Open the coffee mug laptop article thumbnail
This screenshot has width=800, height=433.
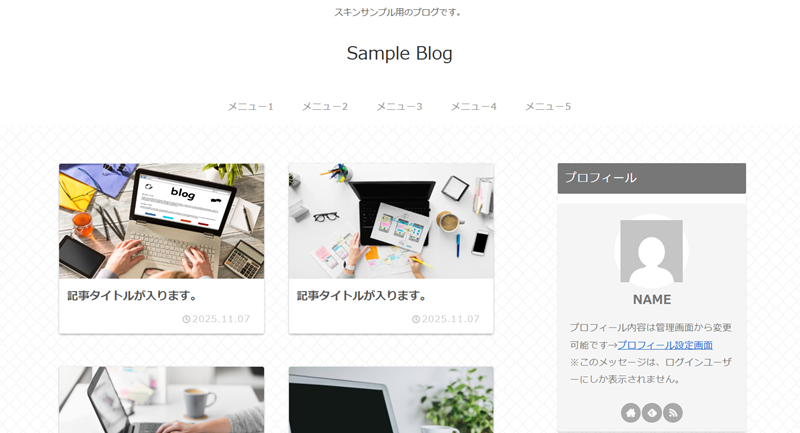pyautogui.click(x=161, y=400)
